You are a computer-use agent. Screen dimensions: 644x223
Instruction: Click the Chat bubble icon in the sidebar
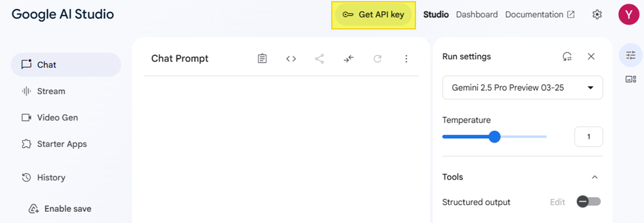point(26,64)
